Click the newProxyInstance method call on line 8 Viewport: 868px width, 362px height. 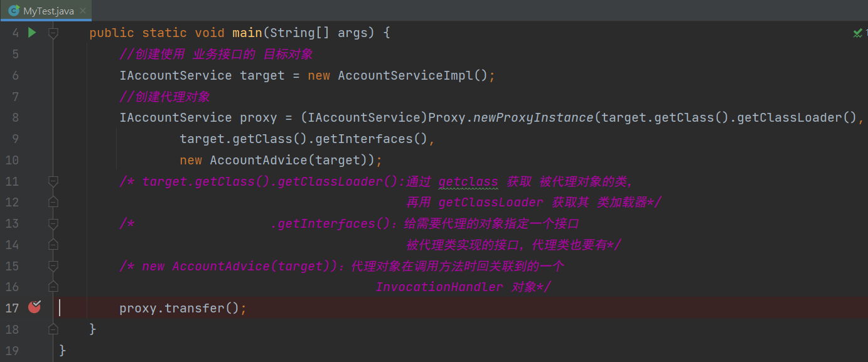[x=533, y=117]
